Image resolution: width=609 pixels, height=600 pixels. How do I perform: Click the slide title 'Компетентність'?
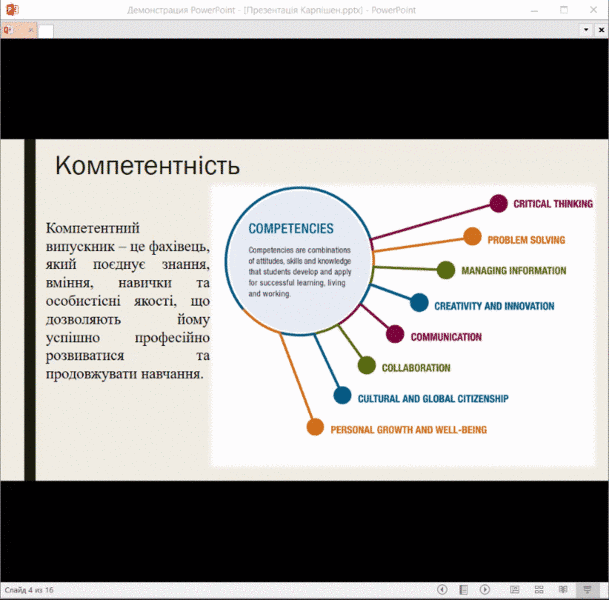click(147, 165)
